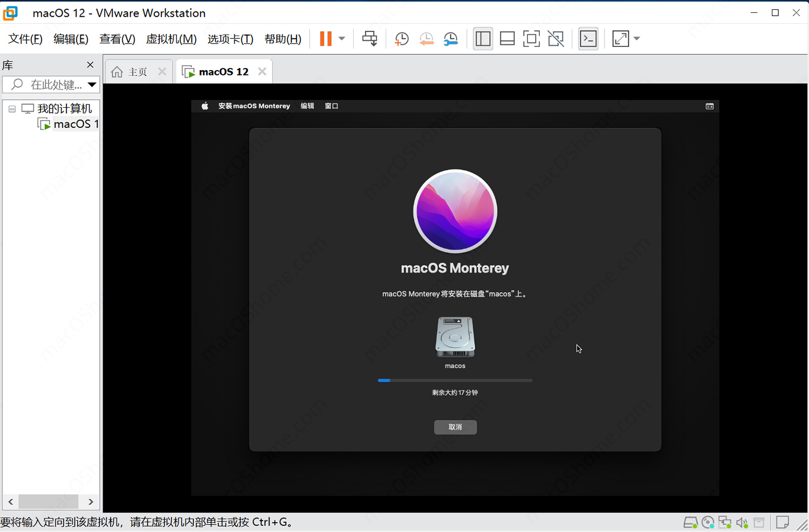Image resolution: width=809 pixels, height=532 pixels.
Task: Open the Apple menu in guest
Action: point(205,106)
